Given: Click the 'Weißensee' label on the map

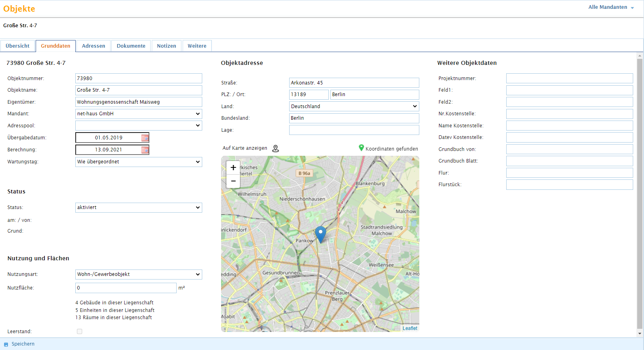Looking at the screenshot, I should tap(381, 265).
